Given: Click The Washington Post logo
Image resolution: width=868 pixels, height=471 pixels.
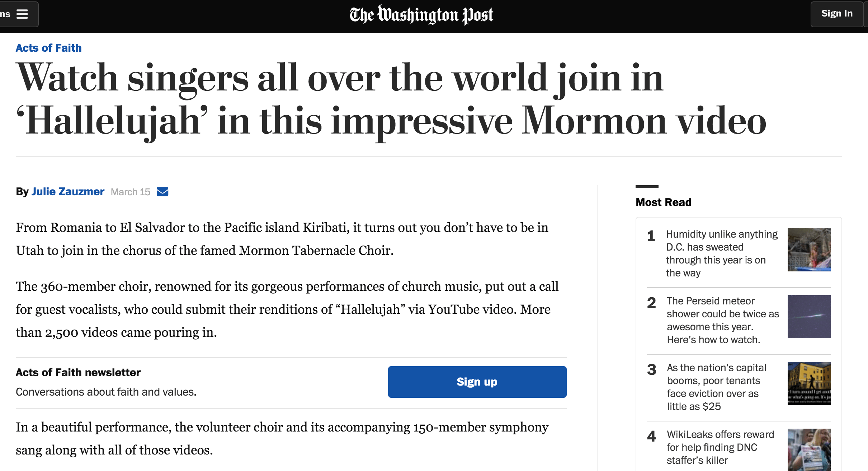Looking at the screenshot, I should pos(421,15).
